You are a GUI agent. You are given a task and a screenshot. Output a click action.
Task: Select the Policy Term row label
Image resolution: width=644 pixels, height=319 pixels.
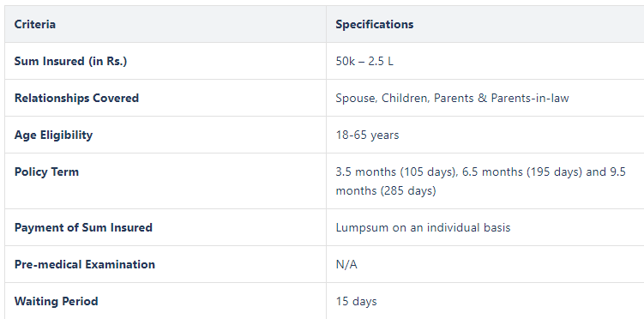[x=46, y=172]
